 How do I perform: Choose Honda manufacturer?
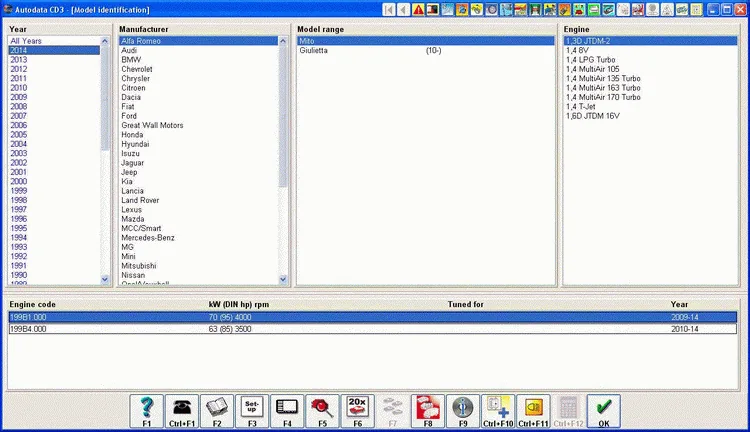coord(199,135)
